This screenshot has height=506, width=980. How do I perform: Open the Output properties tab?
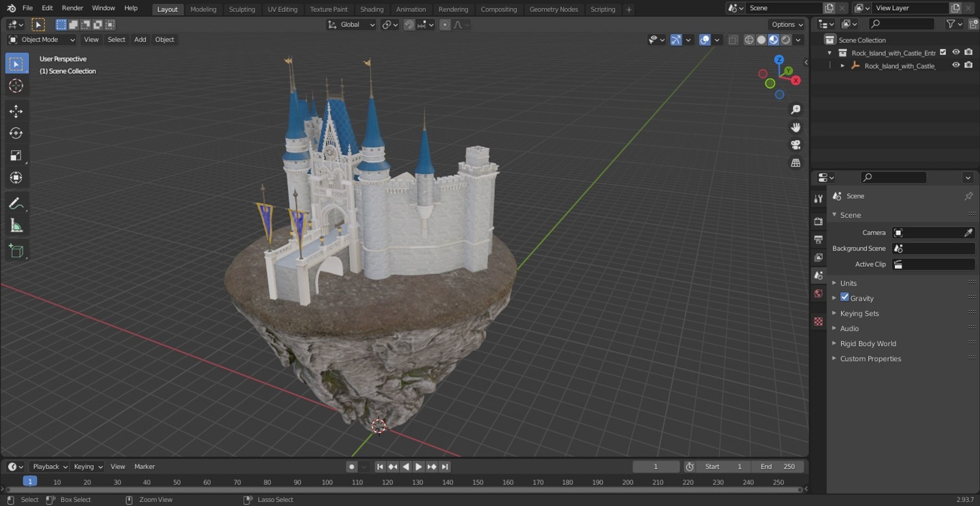click(x=818, y=239)
